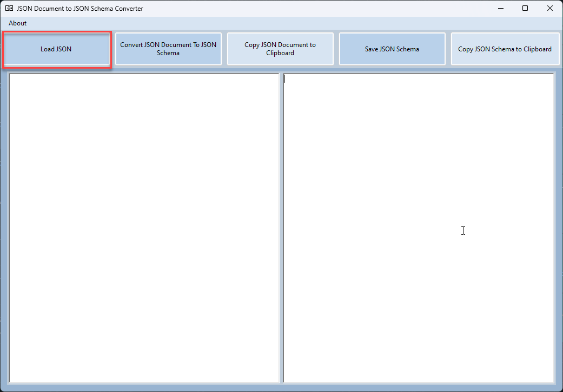Copy JSON Document to Clipboard
The image size is (563, 392).
coord(280,49)
